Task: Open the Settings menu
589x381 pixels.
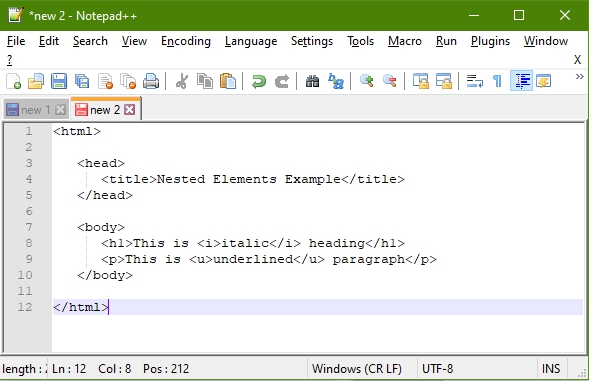Action: [x=312, y=41]
